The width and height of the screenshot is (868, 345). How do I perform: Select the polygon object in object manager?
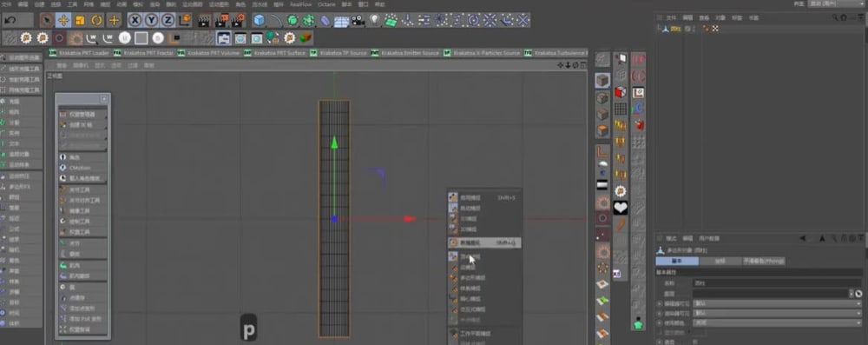pyautogui.click(x=676, y=29)
